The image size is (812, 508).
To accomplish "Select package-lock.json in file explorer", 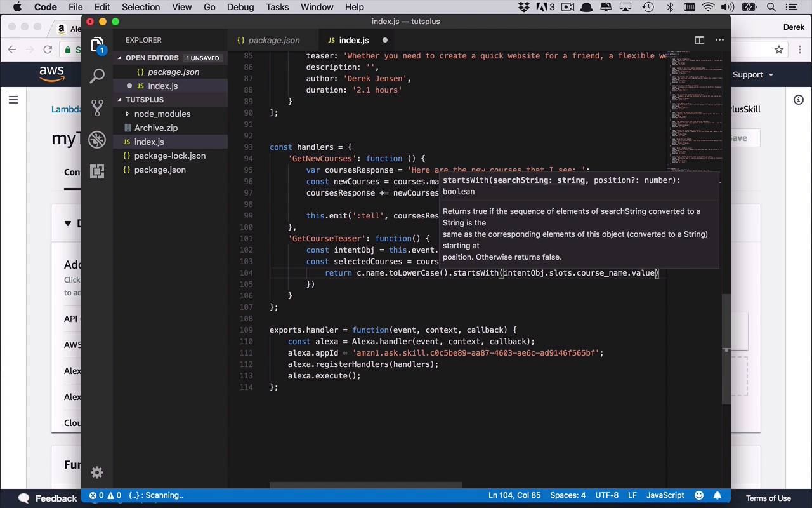I will pos(169,156).
